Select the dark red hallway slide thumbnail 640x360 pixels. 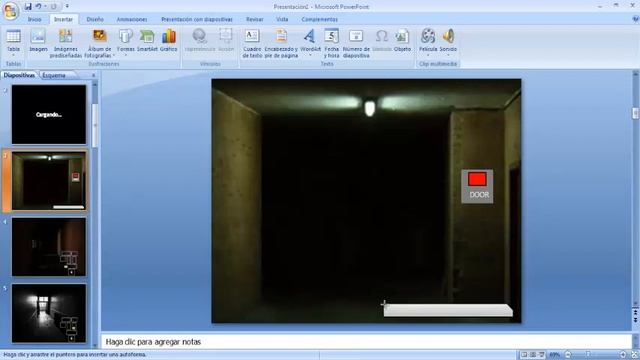pos(49,247)
